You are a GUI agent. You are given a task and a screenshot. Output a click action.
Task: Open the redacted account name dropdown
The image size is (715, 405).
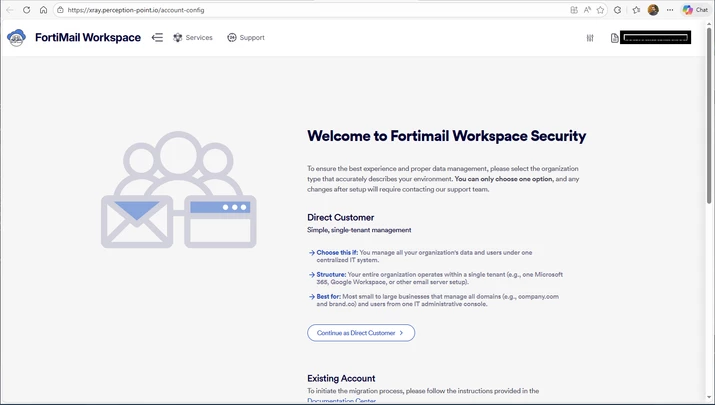655,37
